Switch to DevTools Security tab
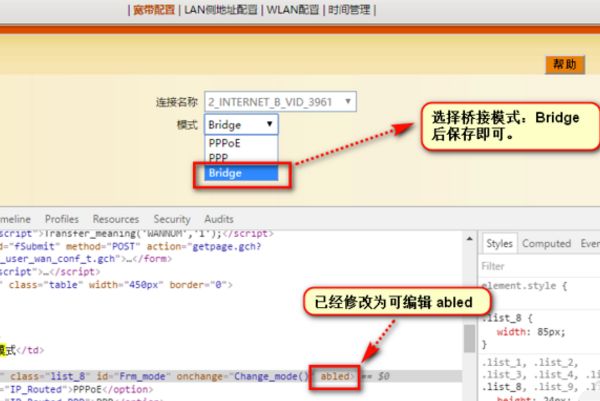Image resolution: width=600 pixels, height=401 pixels. point(172,219)
